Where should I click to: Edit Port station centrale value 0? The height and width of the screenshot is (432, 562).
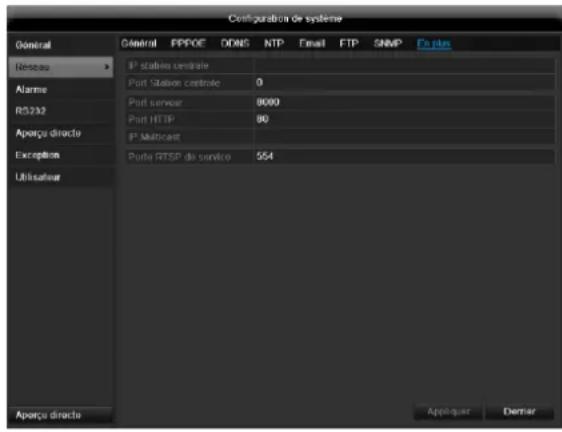pos(404,83)
